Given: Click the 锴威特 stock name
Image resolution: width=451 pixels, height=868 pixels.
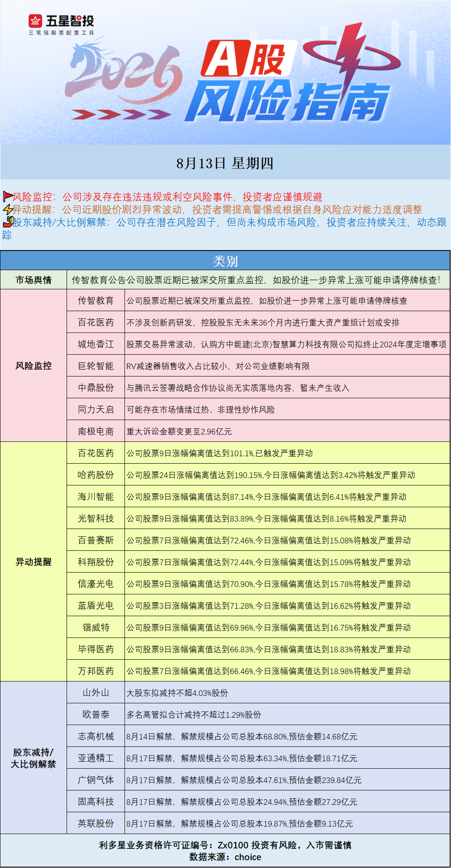Looking at the screenshot, I should (96, 627).
